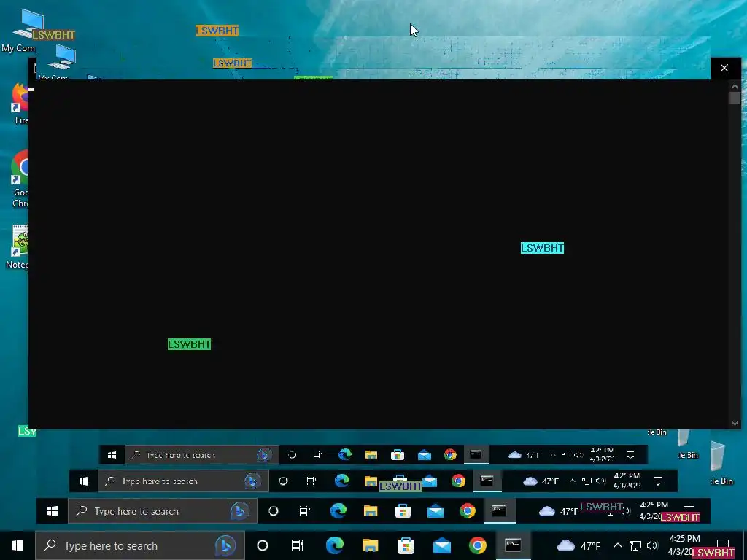
Task: Select the rightmost Recycle Bin desktop icon
Action: pyautogui.click(x=720, y=463)
